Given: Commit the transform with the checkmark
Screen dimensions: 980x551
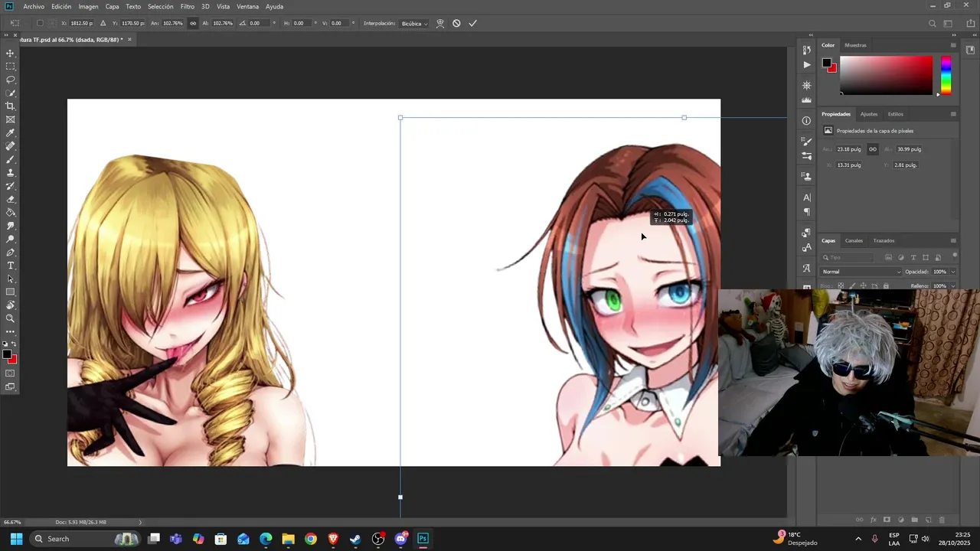Looking at the screenshot, I should coord(472,23).
